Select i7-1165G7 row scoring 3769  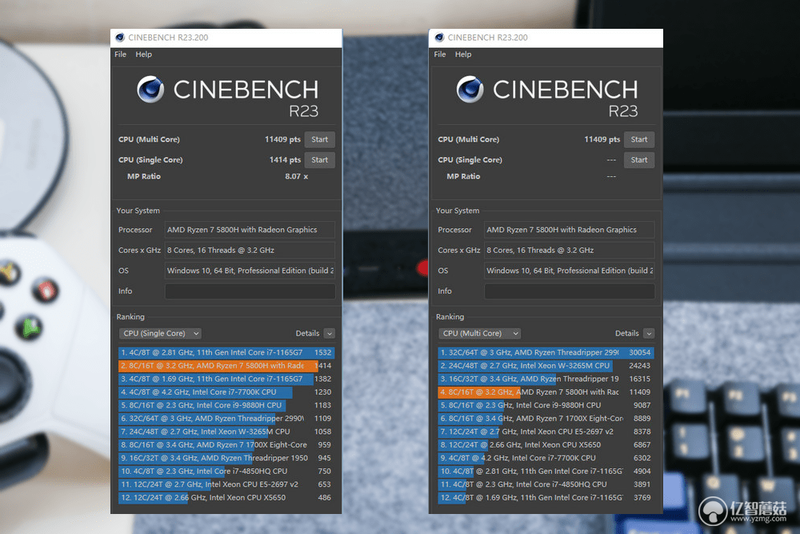pyautogui.click(x=545, y=497)
